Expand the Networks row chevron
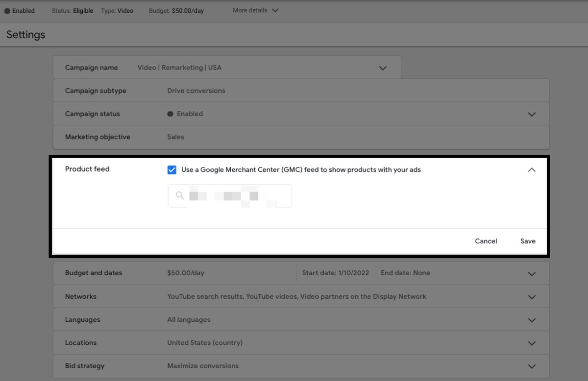The image size is (588, 381). (532, 297)
